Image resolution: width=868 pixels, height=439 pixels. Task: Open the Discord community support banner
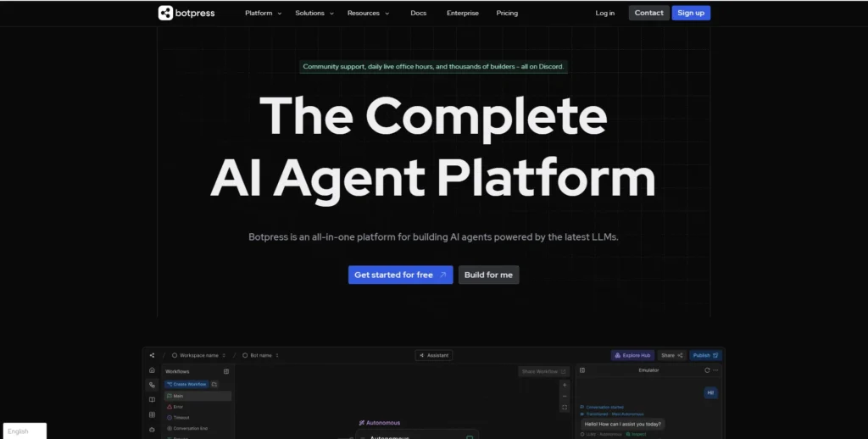pos(433,66)
